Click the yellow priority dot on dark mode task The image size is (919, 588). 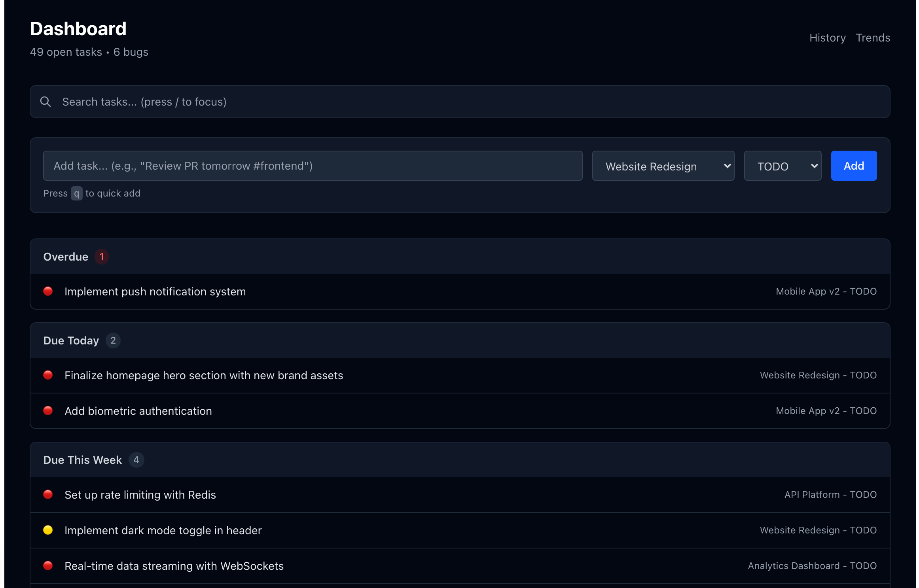tap(48, 530)
